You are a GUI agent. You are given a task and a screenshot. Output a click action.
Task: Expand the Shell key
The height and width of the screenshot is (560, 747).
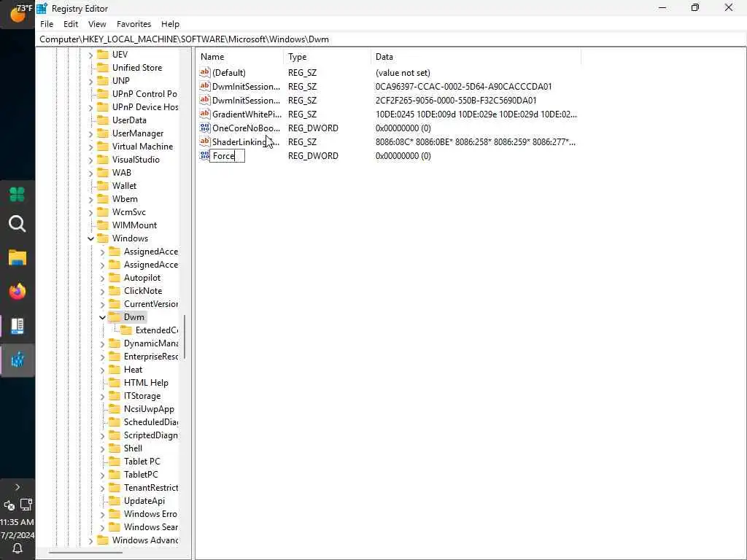102,448
